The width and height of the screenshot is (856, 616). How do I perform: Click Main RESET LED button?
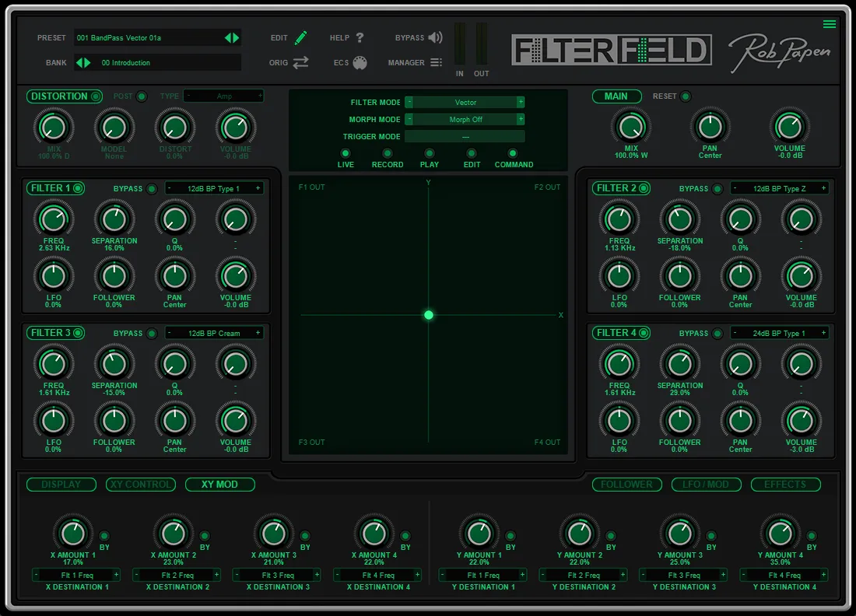(686, 96)
